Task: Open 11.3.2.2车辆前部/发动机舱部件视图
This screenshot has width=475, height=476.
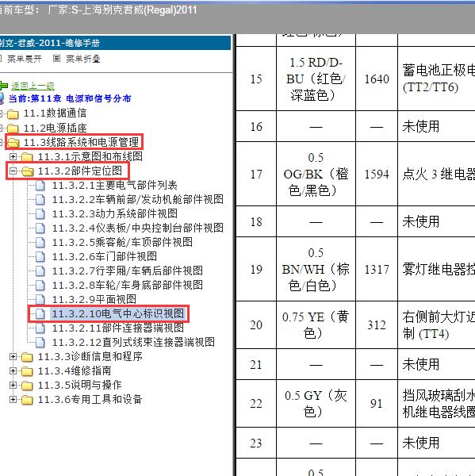Action: (138, 199)
